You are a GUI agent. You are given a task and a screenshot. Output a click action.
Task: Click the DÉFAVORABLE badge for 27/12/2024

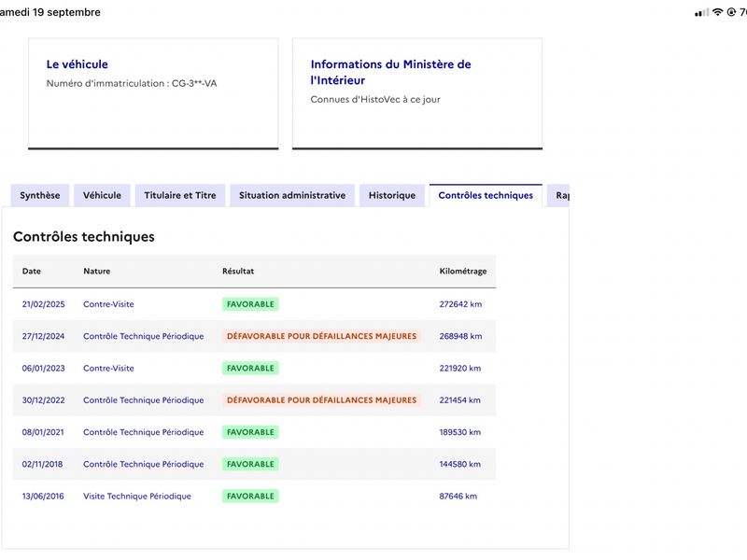[321, 336]
